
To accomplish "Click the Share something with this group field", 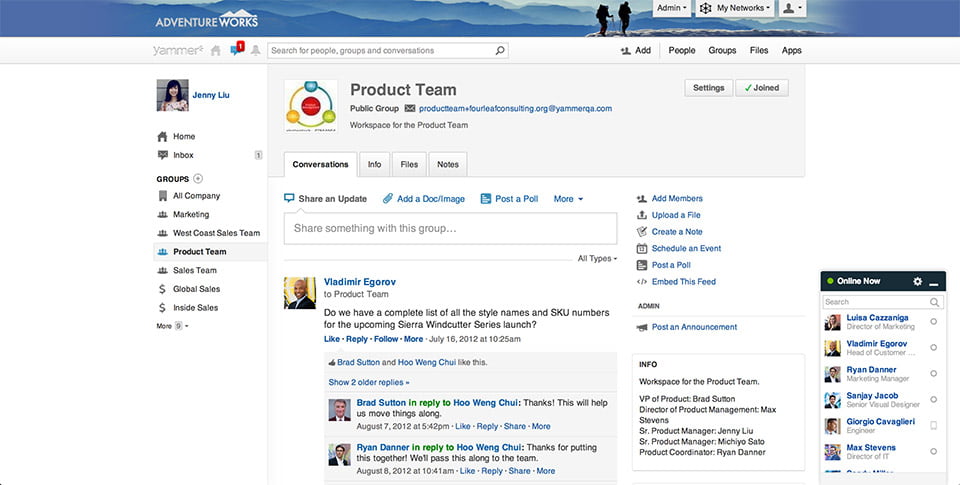I will click(450, 228).
